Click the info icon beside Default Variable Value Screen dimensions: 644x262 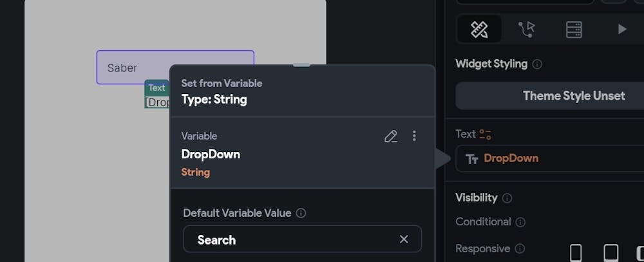(301, 213)
